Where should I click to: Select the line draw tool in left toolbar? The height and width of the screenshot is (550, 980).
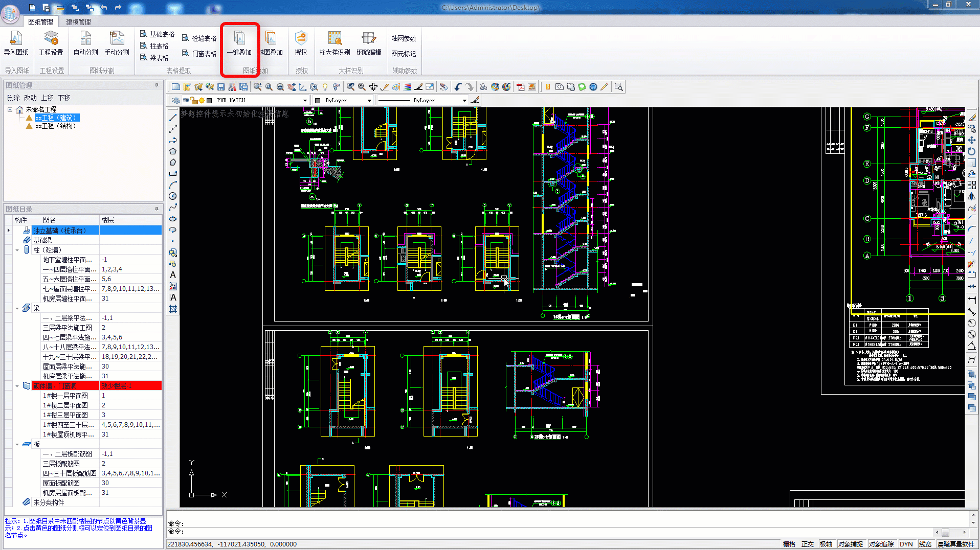point(173,118)
